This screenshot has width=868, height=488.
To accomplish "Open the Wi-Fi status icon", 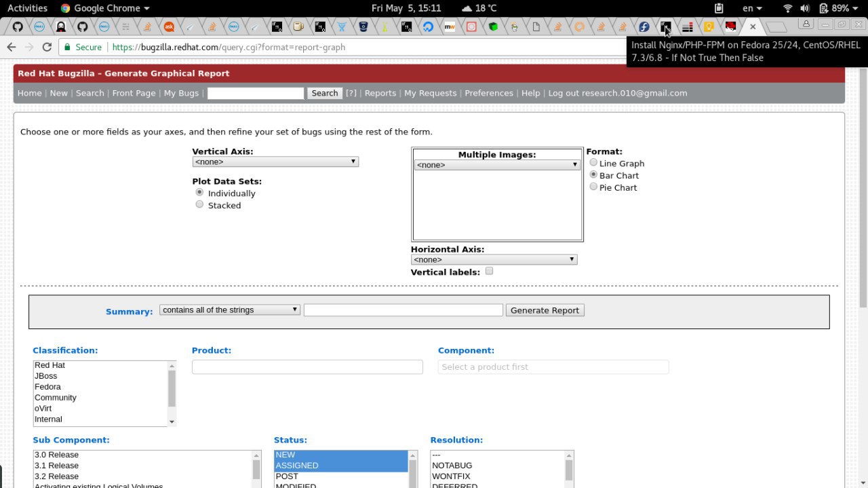I will tap(787, 8).
